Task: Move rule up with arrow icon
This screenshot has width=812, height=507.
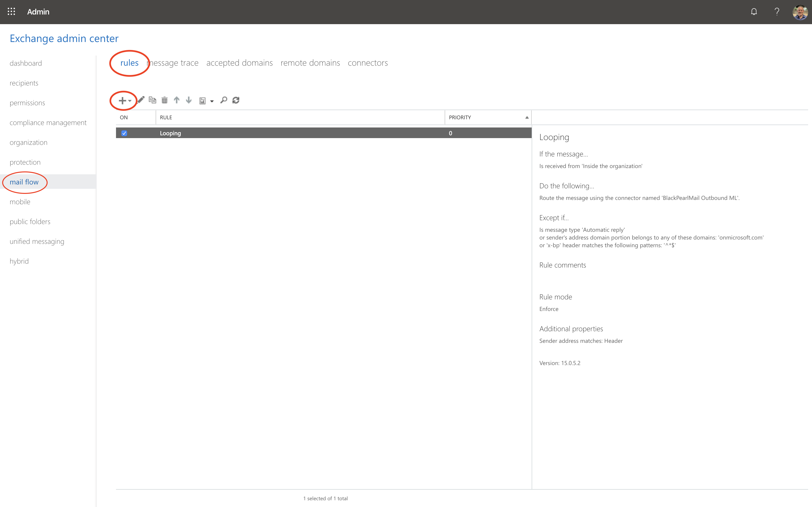Action: [176, 100]
